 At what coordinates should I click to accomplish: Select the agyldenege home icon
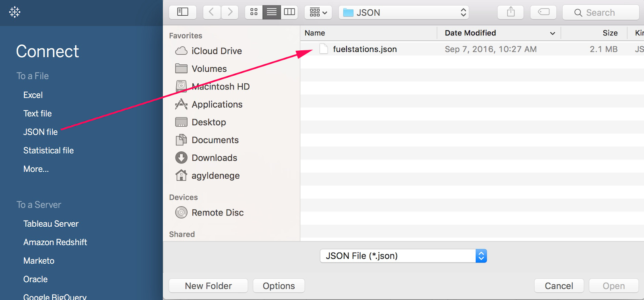[181, 175]
